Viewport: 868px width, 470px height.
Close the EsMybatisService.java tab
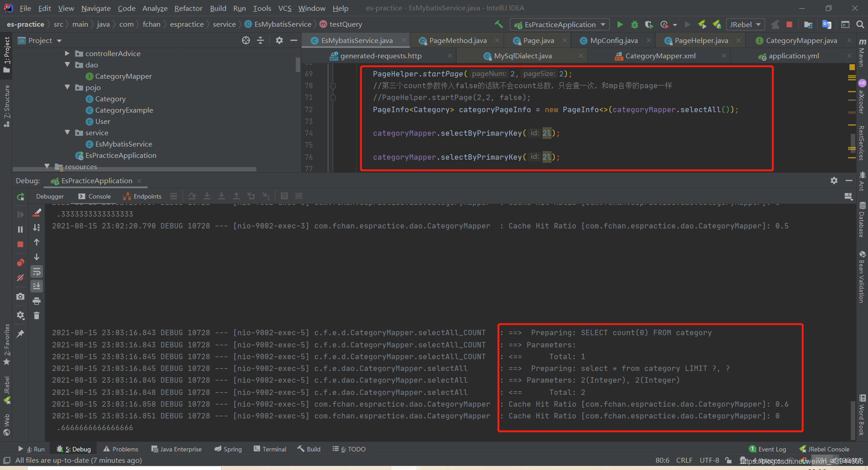[404, 40]
